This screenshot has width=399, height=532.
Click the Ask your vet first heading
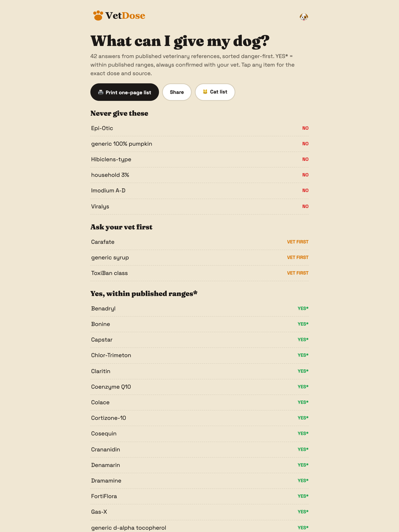click(x=122, y=227)
